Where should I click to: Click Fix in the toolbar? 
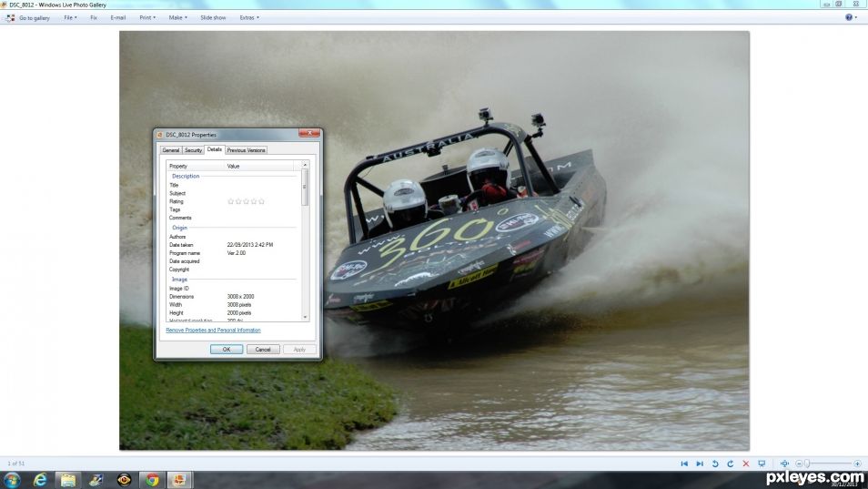[x=94, y=17]
